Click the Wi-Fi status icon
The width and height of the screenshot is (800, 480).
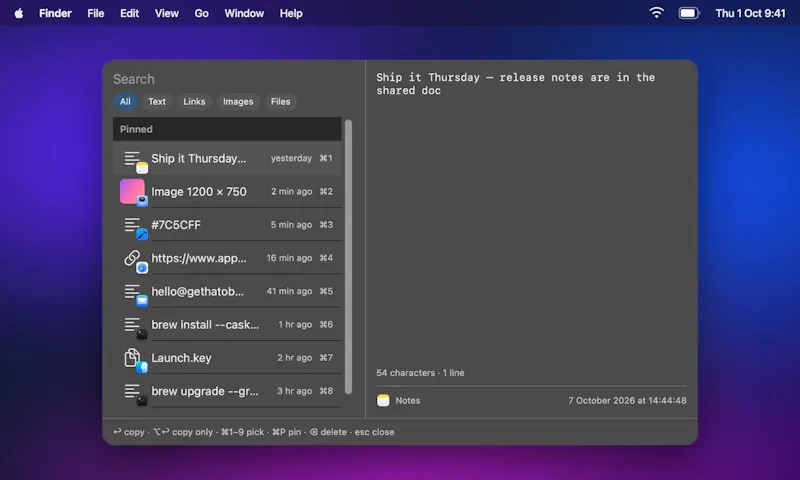656,13
